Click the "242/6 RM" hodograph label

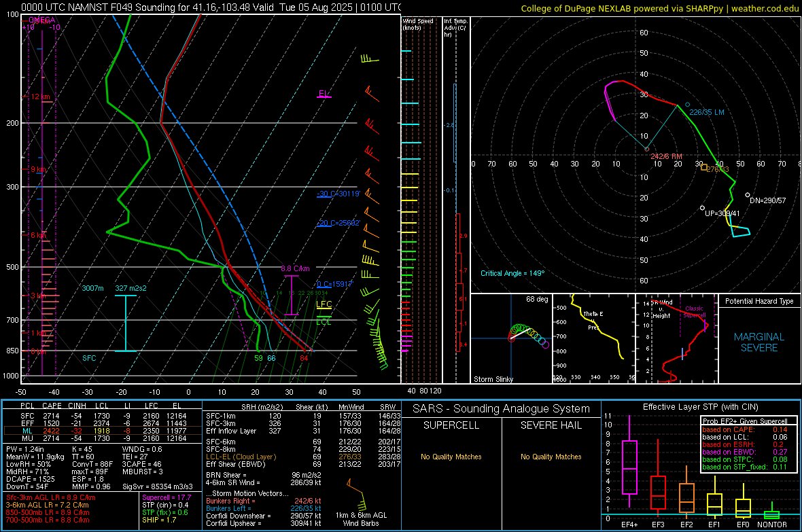point(666,156)
